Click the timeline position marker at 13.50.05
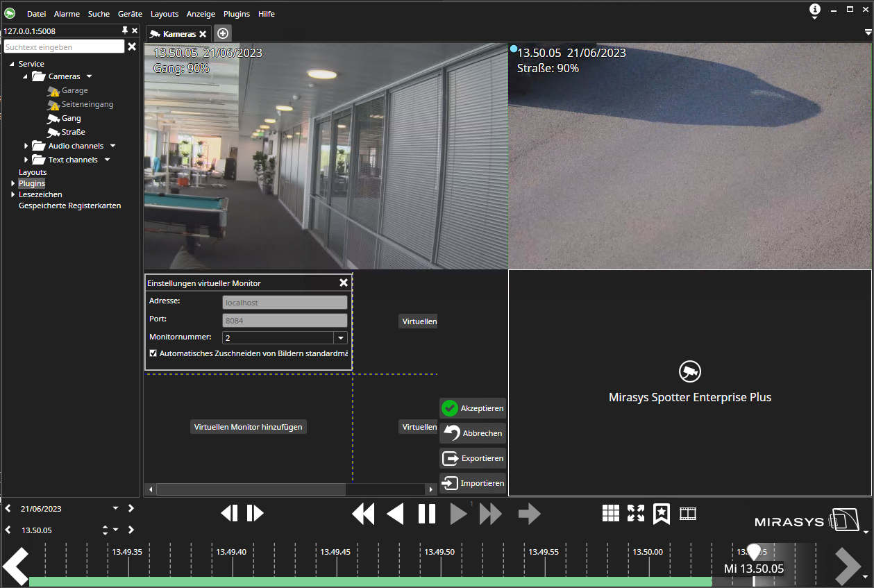Viewport: 874px width, 588px height. [753, 553]
